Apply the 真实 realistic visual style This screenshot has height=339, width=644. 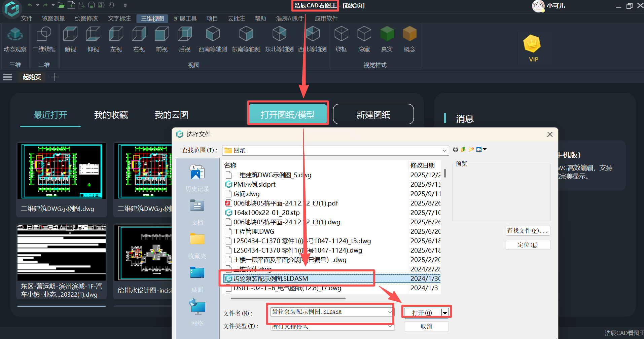pos(387,40)
